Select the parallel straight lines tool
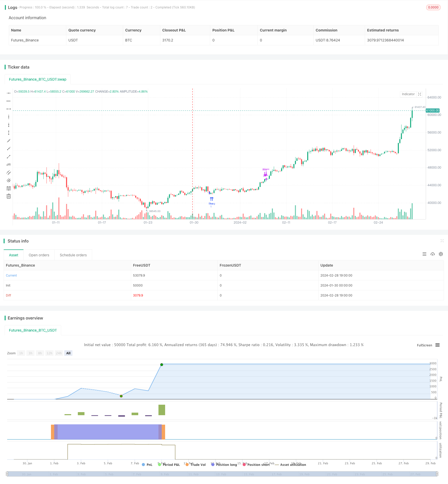This screenshot has width=448, height=484. coord(9,180)
